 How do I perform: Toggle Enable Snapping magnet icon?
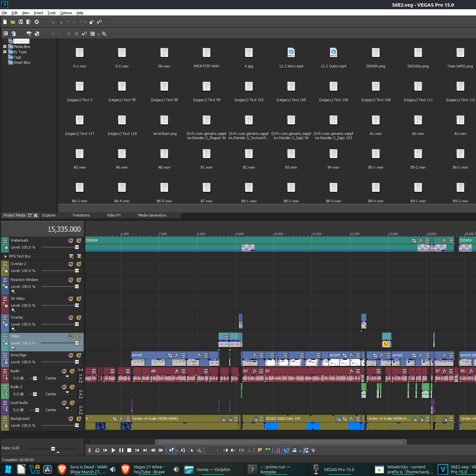278,450
